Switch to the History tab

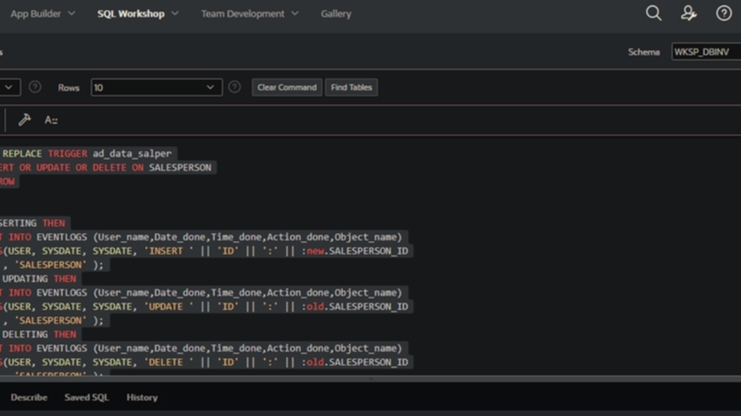point(142,398)
